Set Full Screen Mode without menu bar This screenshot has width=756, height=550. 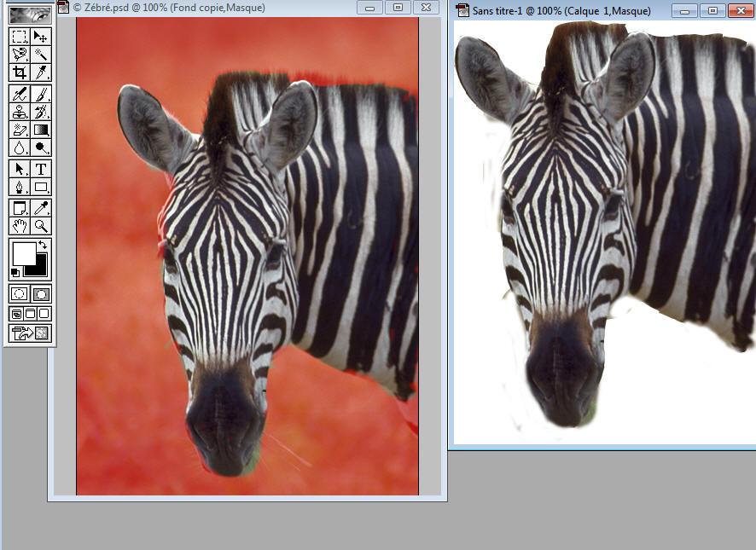click(x=44, y=314)
